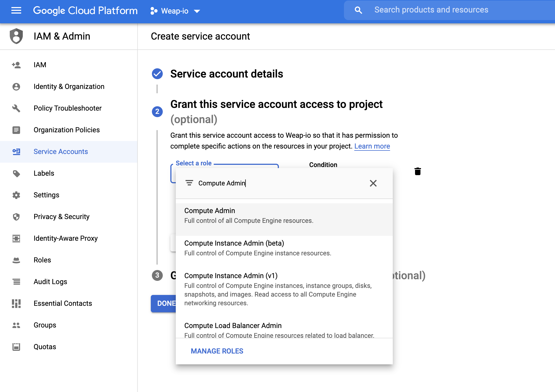The width and height of the screenshot is (555, 392).
Task: Click the Roles hat icon
Action: pyautogui.click(x=16, y=260)
